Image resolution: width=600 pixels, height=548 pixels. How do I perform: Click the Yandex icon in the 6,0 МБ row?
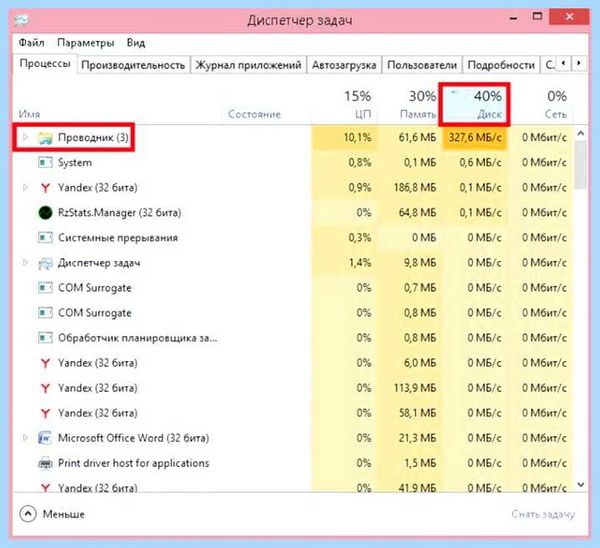pyautogui.click(x=45, y=363)
